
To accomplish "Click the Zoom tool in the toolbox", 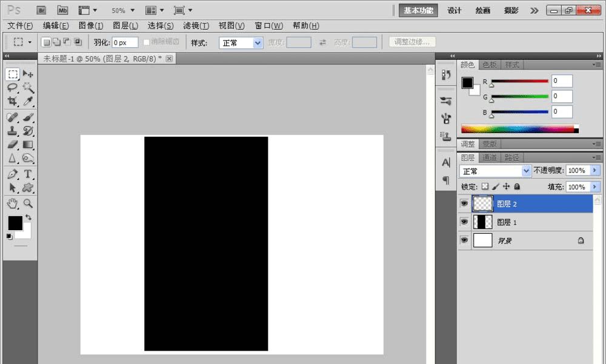I will pos(28,204).
